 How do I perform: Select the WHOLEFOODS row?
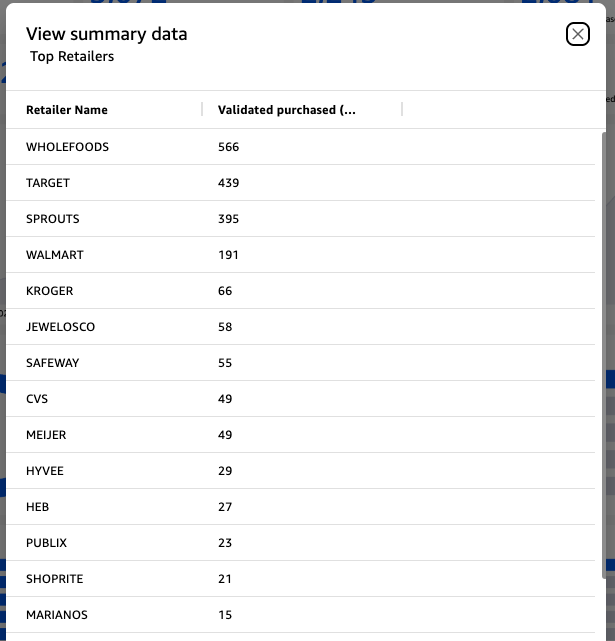[300, 147]
